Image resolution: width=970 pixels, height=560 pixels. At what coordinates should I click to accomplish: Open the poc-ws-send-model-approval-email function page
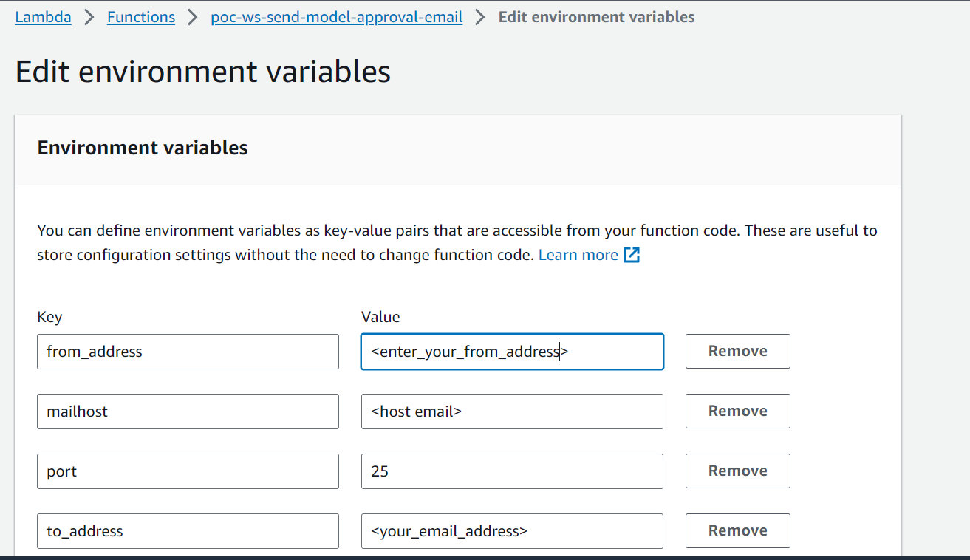336,16
